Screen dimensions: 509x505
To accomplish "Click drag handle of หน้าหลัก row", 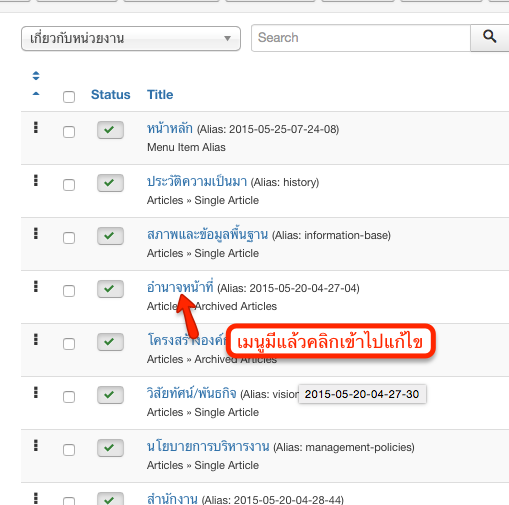I will (36, 127).
